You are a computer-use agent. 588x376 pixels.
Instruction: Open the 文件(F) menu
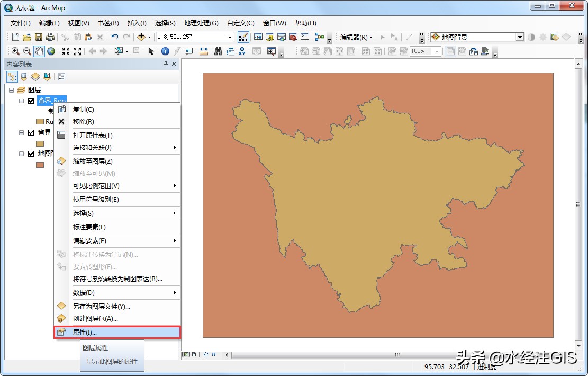point(20,23)
